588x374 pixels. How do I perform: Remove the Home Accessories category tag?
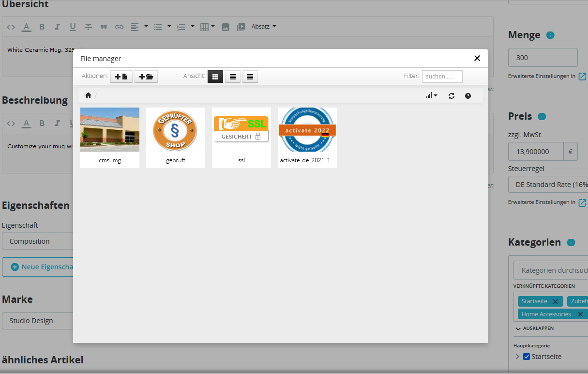[x=580, y=314]
